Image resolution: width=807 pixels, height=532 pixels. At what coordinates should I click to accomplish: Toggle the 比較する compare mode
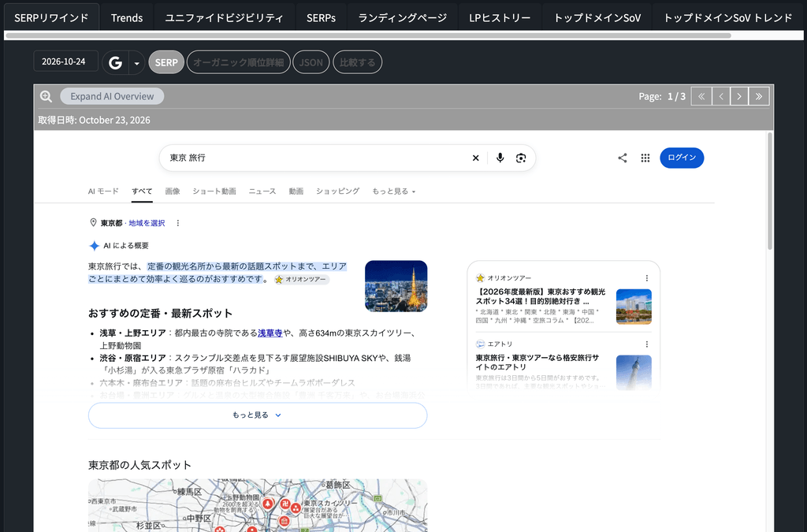click(x=357, y=62)
